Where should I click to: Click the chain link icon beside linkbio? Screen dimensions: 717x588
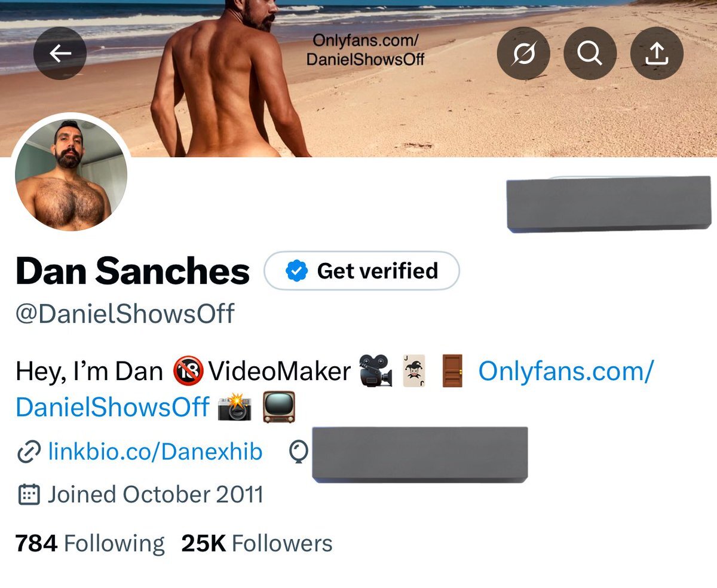29,452
